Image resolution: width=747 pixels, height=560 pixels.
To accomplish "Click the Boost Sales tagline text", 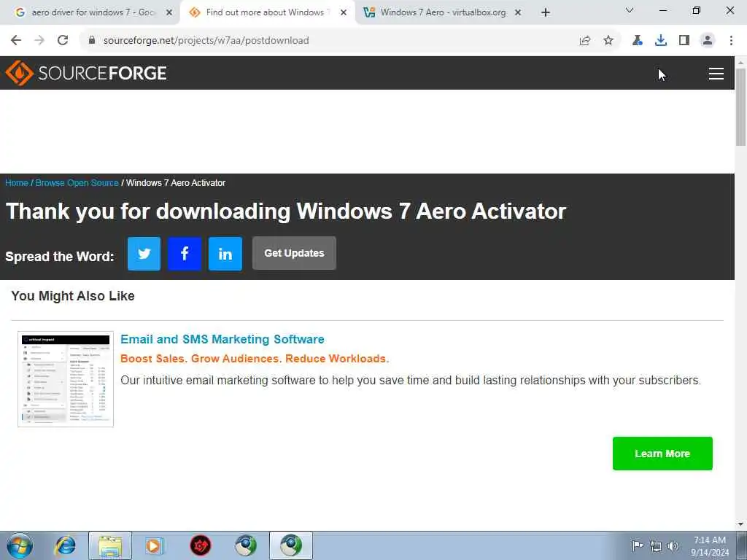I will click(255, 359).
